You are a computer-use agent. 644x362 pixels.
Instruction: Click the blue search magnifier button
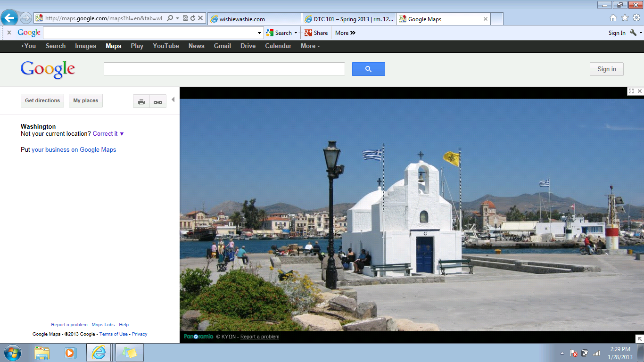click(x=368, y=69)
